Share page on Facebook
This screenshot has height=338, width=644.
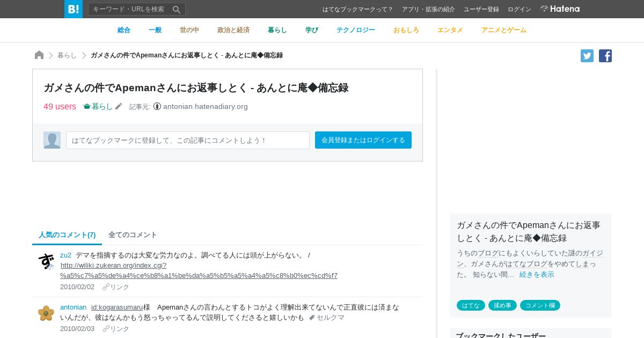[605, 56]
